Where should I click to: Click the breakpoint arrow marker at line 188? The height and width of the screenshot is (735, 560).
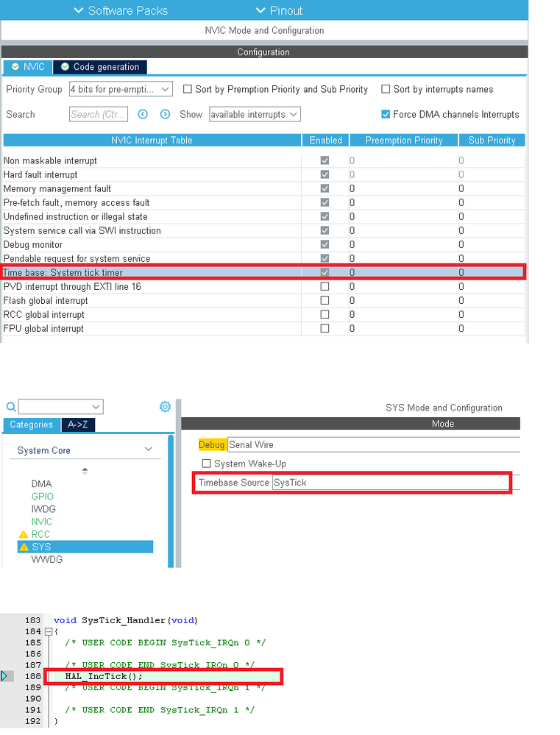pos(4,676)
